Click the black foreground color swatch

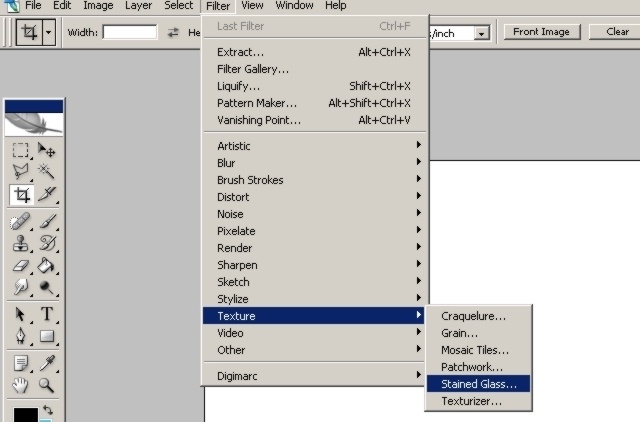point(26,414)
